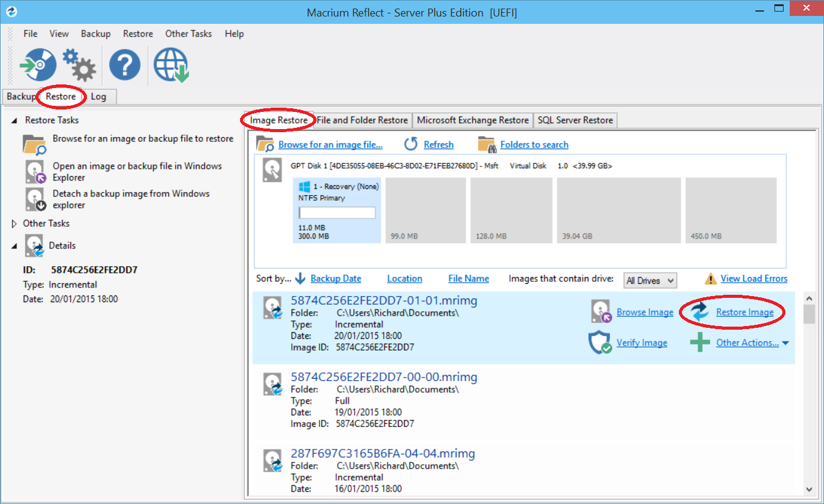This screenshot has height=504, width=824.
Task: Click the Backup Date sort arrow icon
Action: click(x=300, y=278)
